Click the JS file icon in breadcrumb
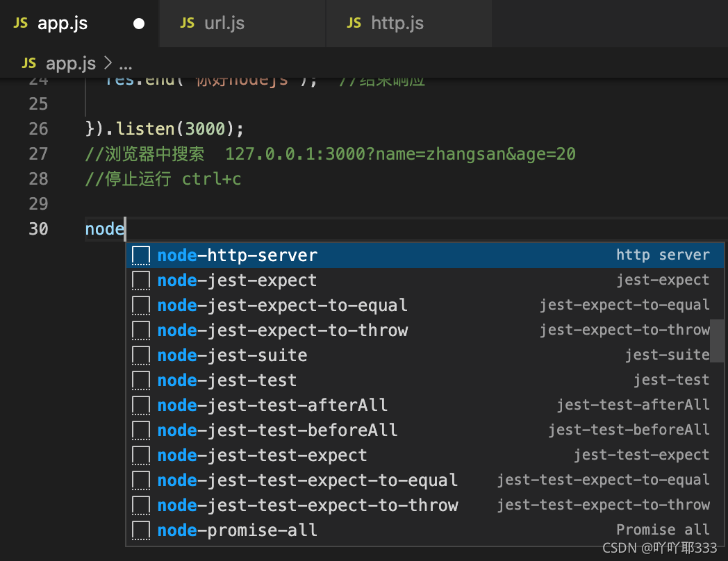 point(28,63)
